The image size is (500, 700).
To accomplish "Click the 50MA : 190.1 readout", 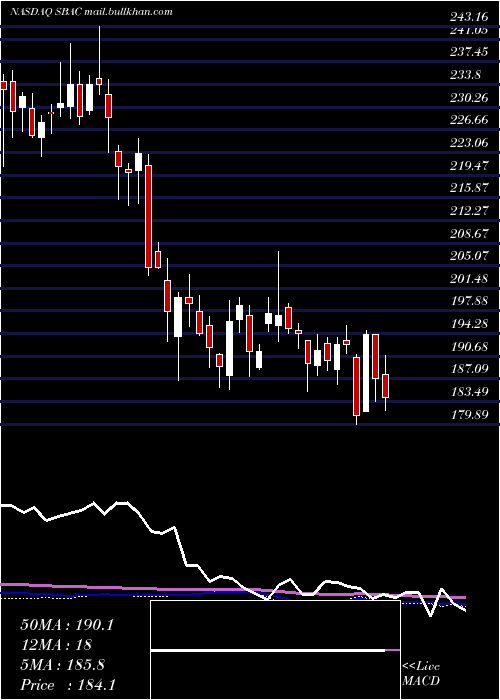I will coord(67,625).
